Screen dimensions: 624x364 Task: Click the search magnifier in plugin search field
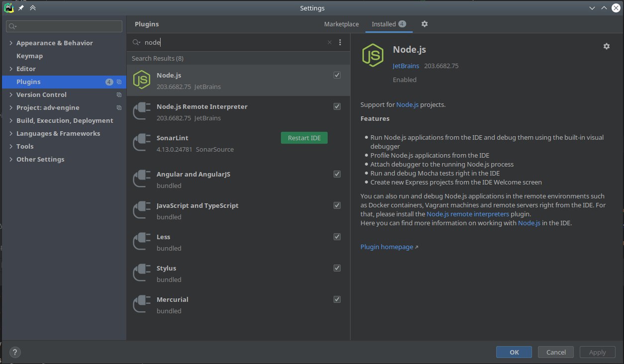[136, 43]
